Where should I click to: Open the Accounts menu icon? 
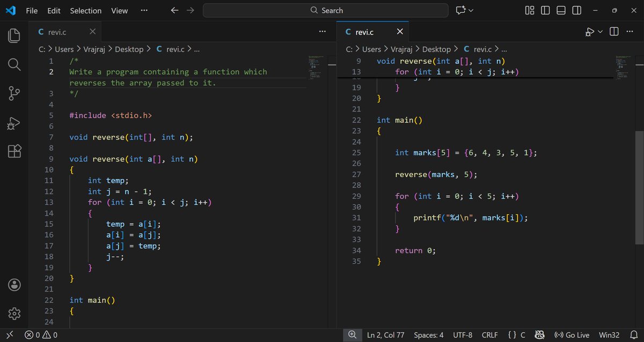(14, 285)
